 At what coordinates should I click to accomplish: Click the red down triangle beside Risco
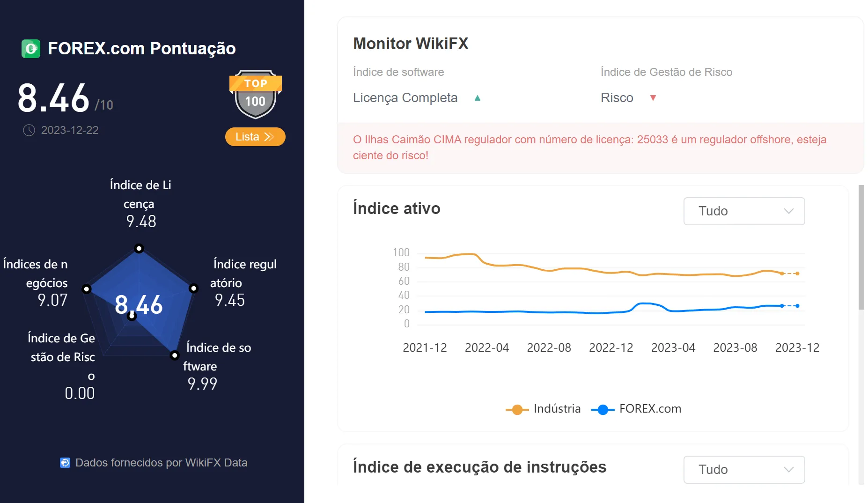tap(653, 98)
